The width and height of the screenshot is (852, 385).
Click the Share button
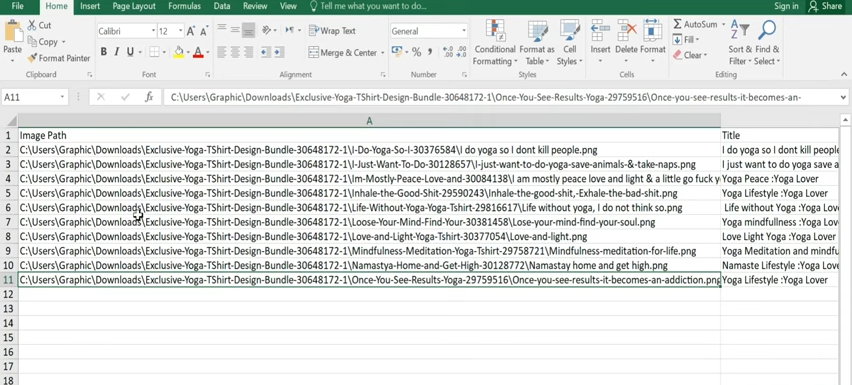825,6
